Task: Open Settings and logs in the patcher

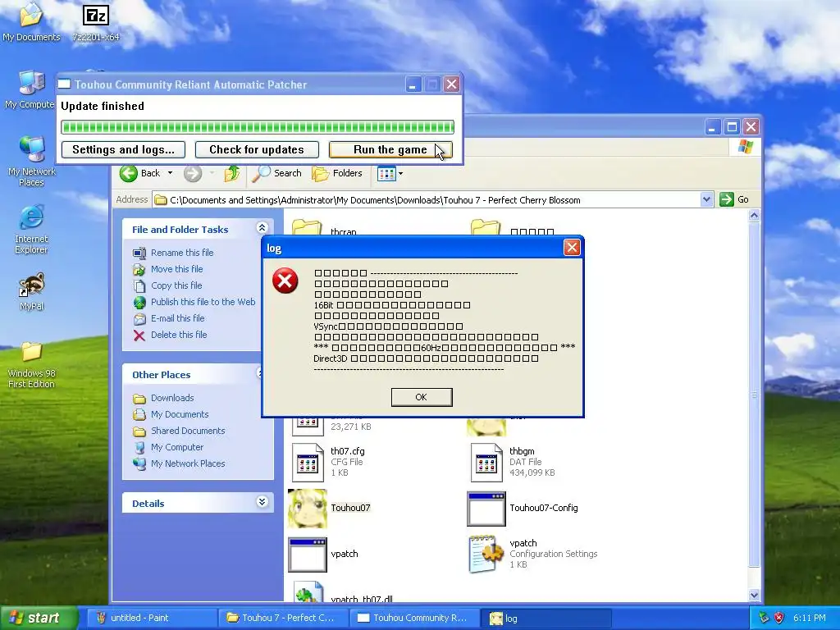Action: [123, 149]
